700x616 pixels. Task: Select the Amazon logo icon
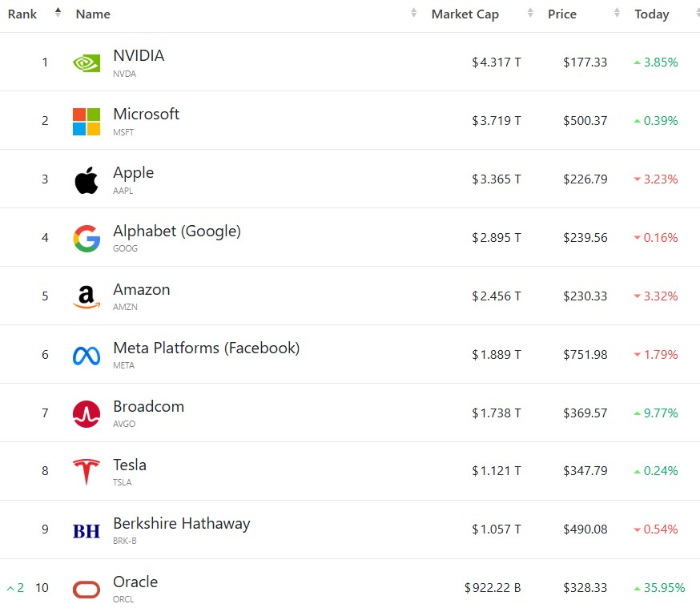click(x=86, y=297)
